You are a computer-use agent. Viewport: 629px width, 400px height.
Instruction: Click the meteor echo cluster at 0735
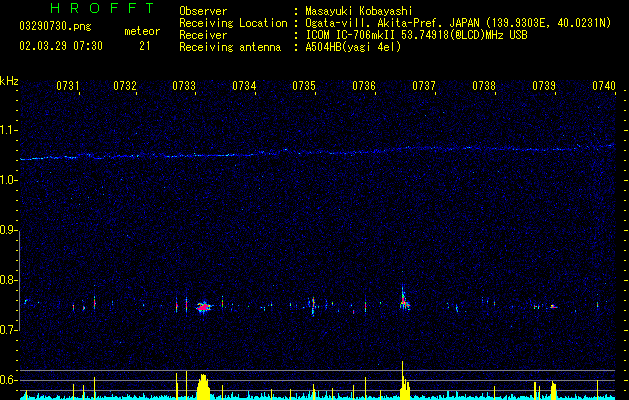[313, 306]
